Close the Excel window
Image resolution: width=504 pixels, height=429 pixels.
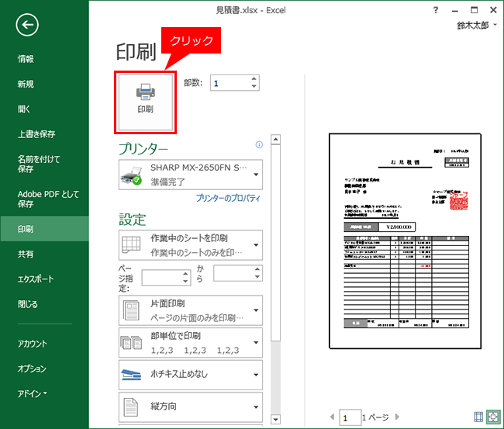(493, 10)
